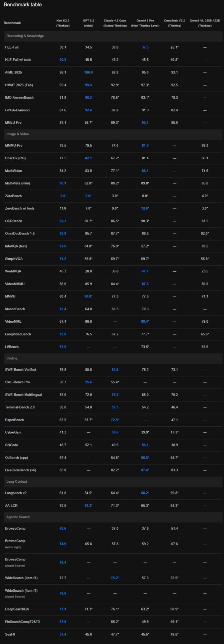Click the "MMLU-Pro" row label

[x=13, y=123]
